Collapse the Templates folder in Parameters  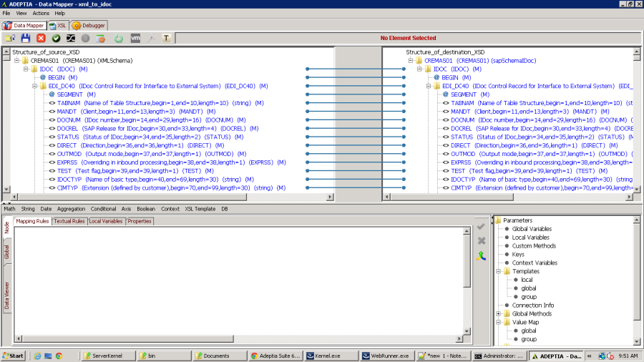pos(499,271)
